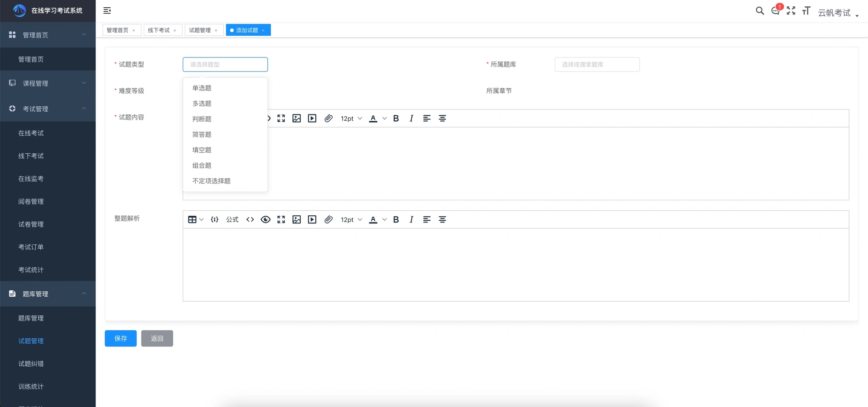Pick text color A in 试题内容 editor
The width and height of the screenshot is (868, 407).
tap(373, 118)
